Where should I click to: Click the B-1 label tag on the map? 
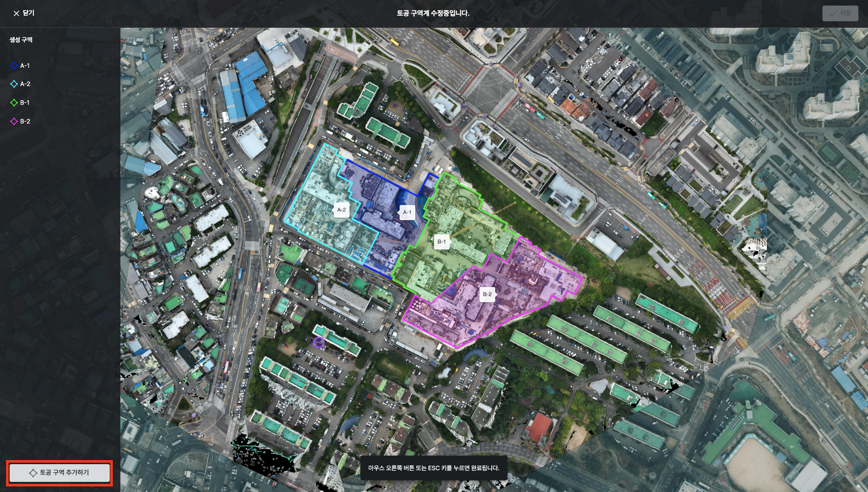(x=442, y=241)
